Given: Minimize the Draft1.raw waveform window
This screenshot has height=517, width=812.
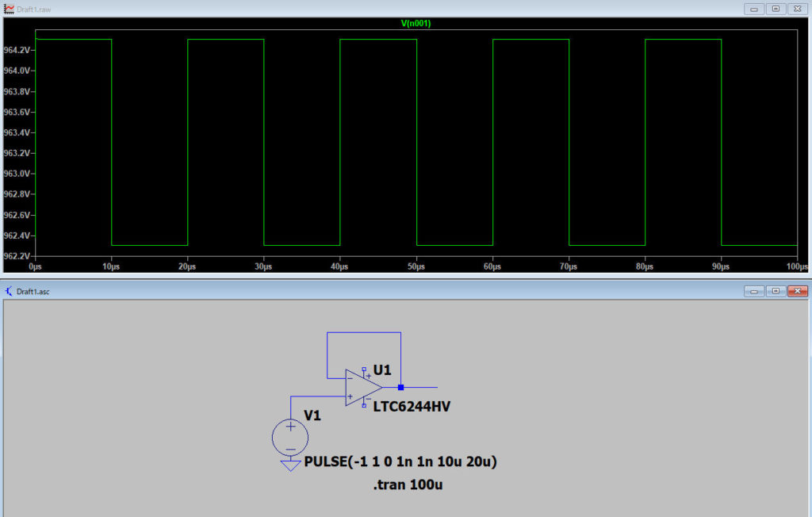Looking at the screenshot, I should tap(755, 8).
